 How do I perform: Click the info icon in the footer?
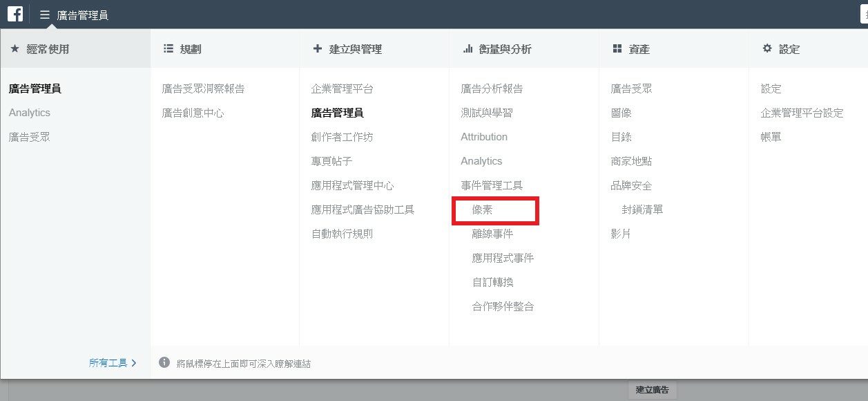pyautogui.click(x=164, y=362)
